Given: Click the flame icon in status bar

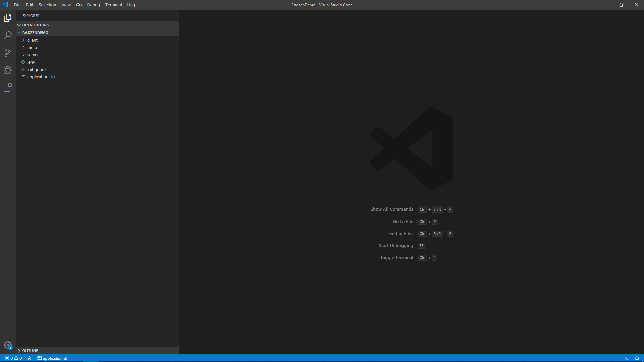Looking at the screenshot, I should [x=30, y=358].
